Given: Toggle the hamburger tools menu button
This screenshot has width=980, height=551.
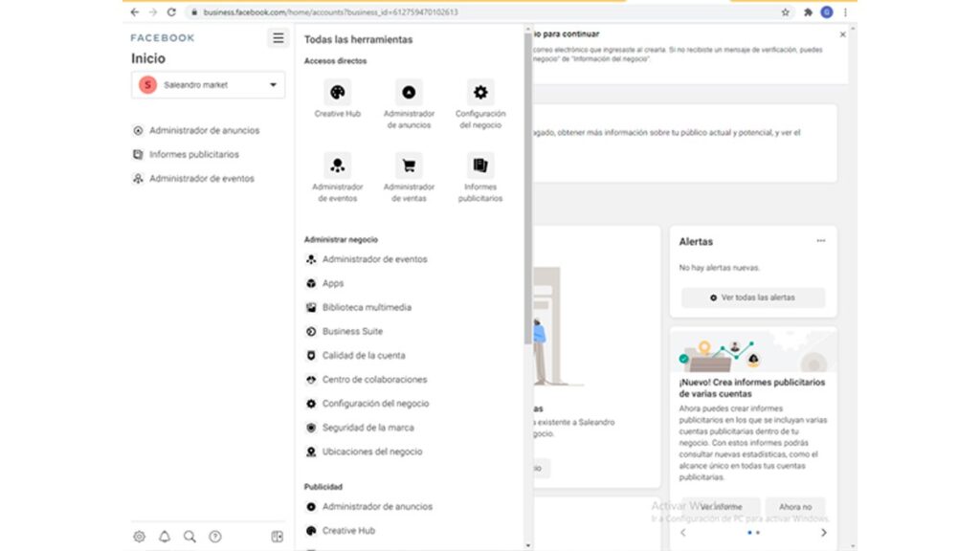Looking at the screenshot, I should [x=278, y=38].
